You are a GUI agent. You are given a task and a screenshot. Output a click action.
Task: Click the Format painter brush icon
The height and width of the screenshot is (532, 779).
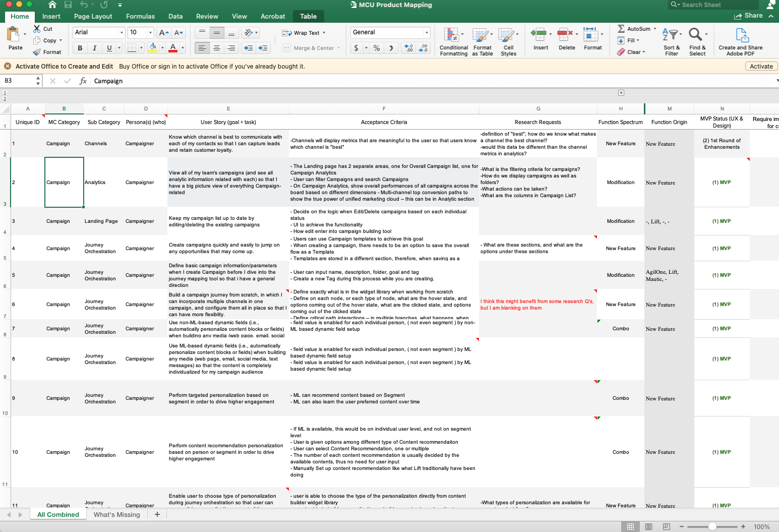37,52
